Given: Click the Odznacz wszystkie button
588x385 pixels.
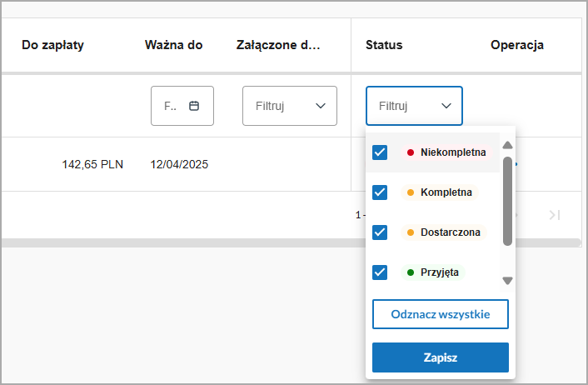Looking at the screenshot, I should point(441,314).
